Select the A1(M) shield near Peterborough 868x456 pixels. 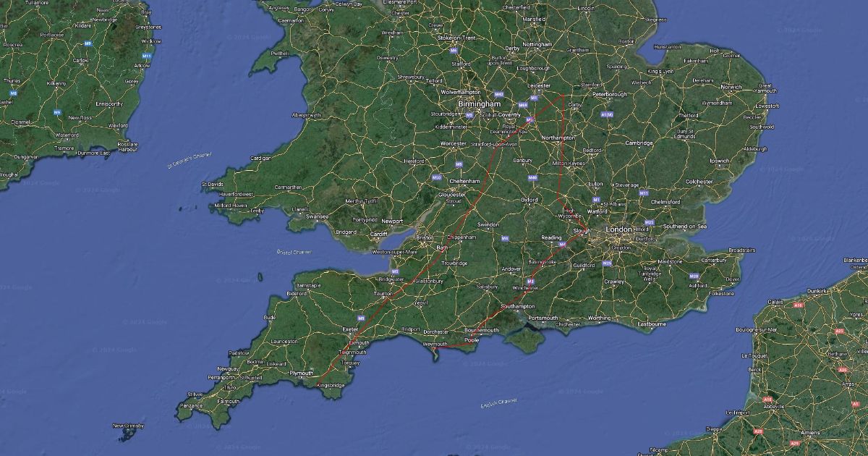(x=608, y=114)
